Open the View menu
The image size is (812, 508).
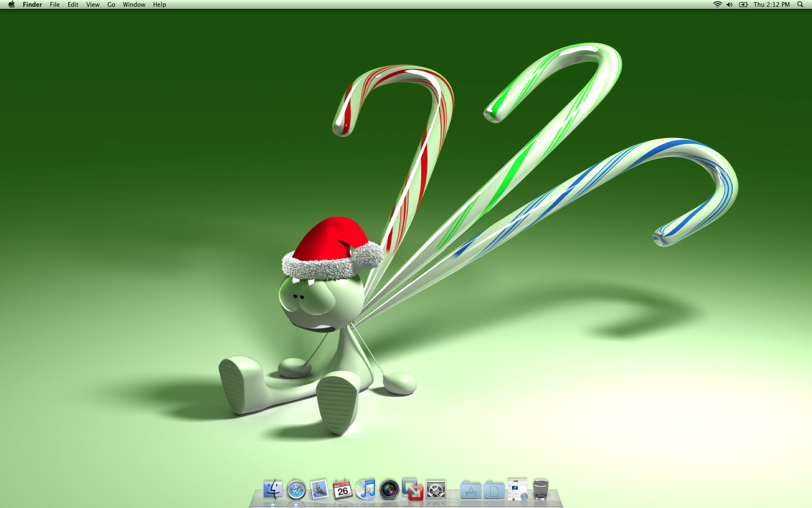coord(93,5)
